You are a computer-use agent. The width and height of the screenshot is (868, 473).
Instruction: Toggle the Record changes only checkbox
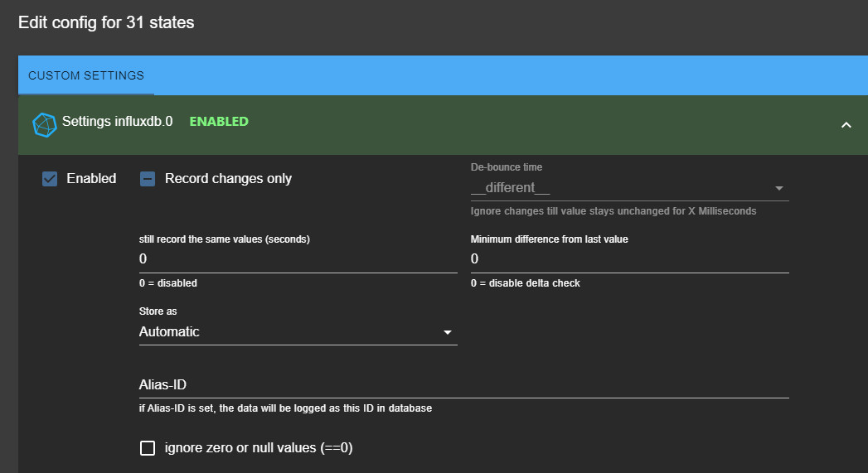pos(148,179)
